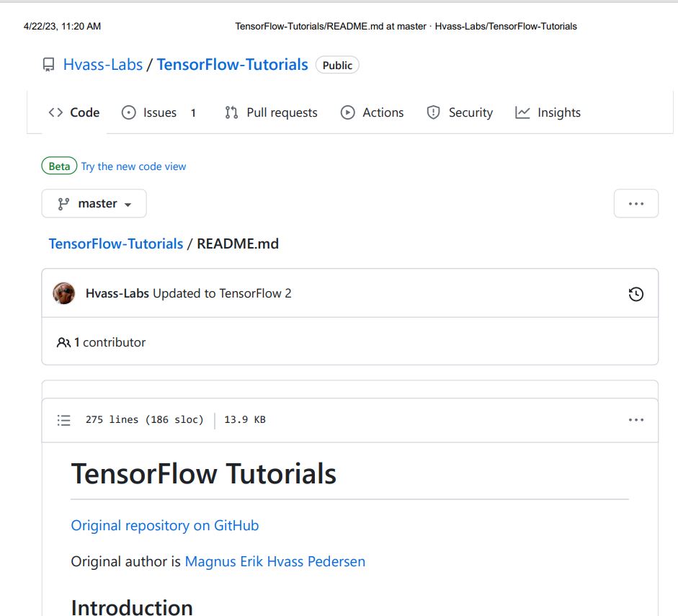678x616 pixels.
Task: Click the 1 contributor text
Action: tap(110, 342)
